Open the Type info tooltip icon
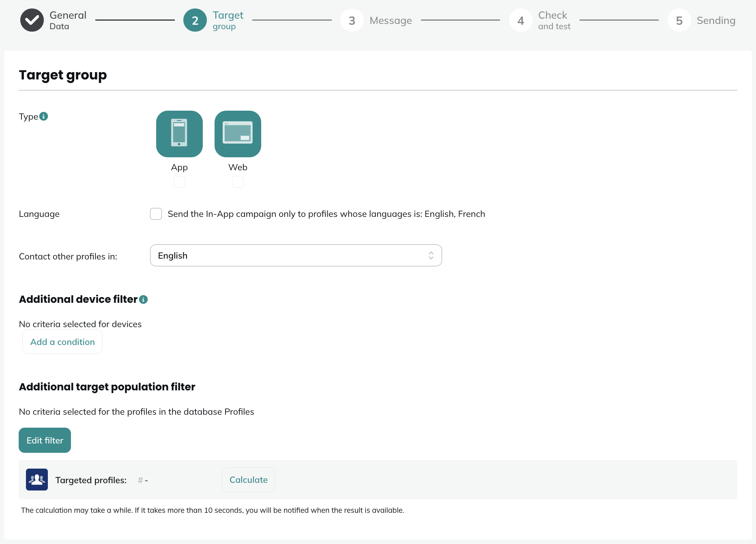The height and width of the screenshot is (544, 756). (x=44, y=116)
